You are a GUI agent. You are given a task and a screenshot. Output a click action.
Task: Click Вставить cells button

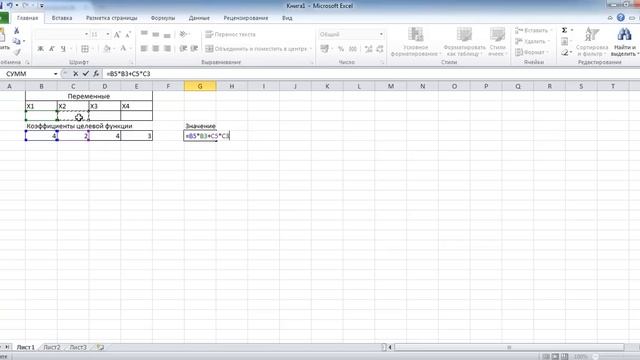pyautogui.click(x=533, y=30)
